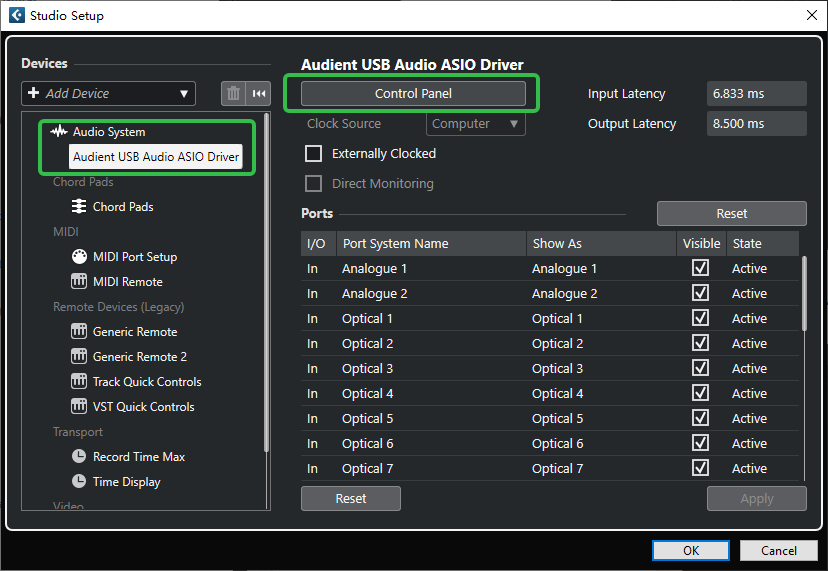828x571 pixels.
Task: Uncheck Visible for Optical 6
Action: pyautogui.click(x=700, y=443)
